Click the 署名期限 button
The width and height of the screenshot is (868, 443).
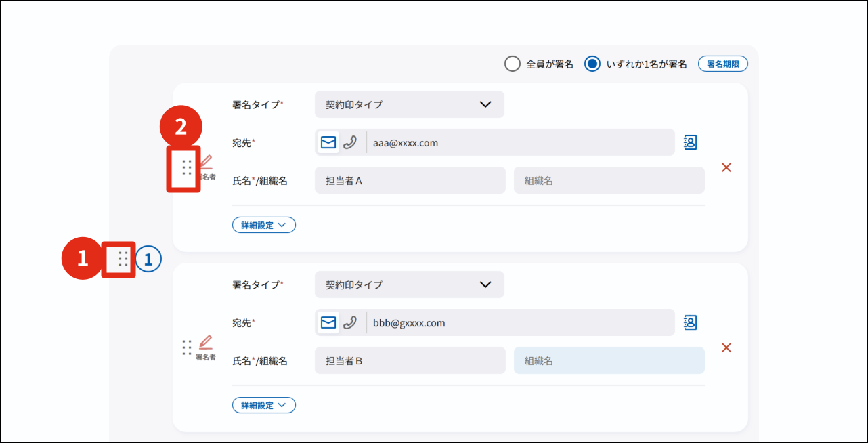tap(722, 64)
